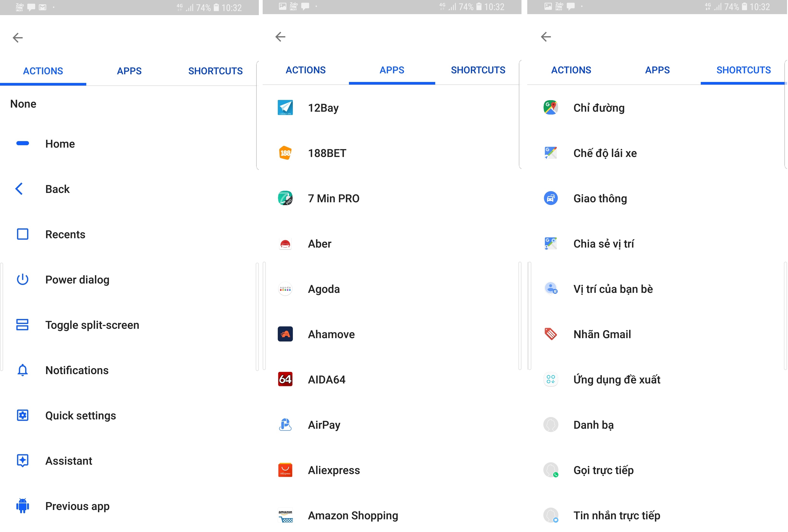This screenshot has width=788, height=532.
Task: Tap the 'Chỉ đường' shortcut label
Action: pyautogui.click(x=599, y=108)
